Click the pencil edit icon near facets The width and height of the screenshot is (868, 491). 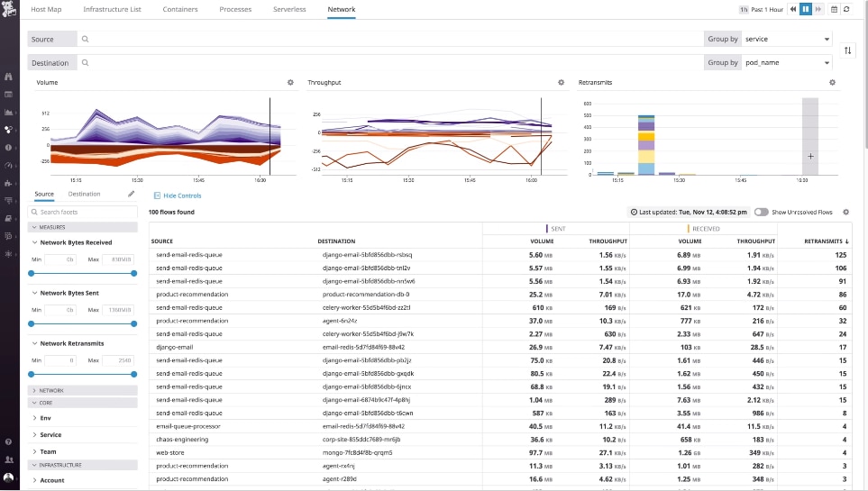click(132, 194)
